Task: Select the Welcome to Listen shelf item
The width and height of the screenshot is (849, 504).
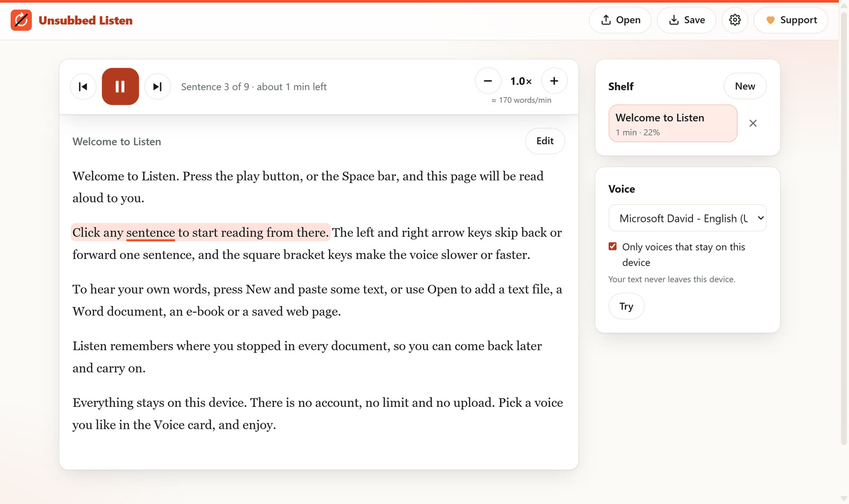Action: click(673, 123)
